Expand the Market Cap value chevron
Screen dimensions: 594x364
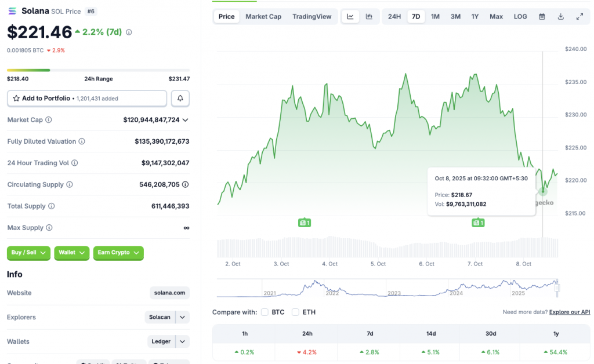[x=186, y=120]
